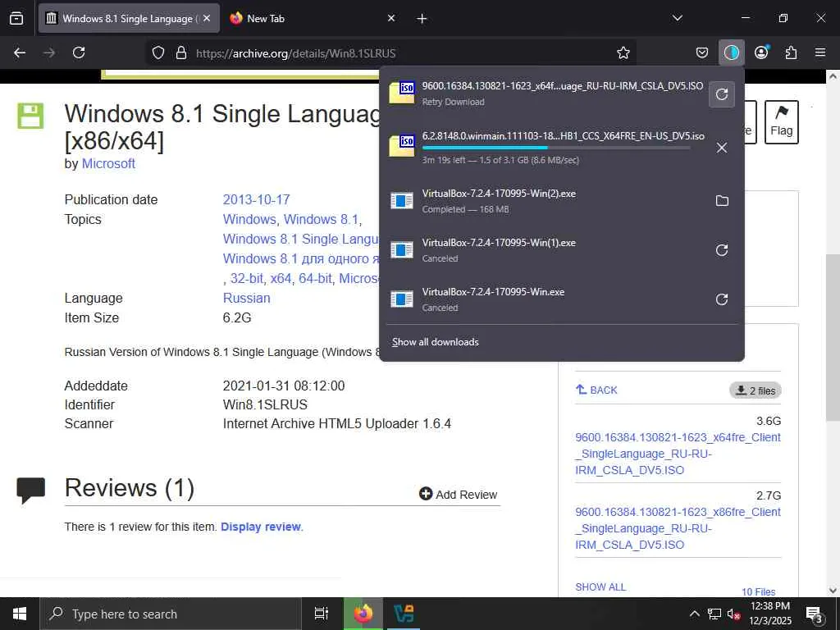
Task: Expand the list all tabs chevron
Action: pos(677,18)
